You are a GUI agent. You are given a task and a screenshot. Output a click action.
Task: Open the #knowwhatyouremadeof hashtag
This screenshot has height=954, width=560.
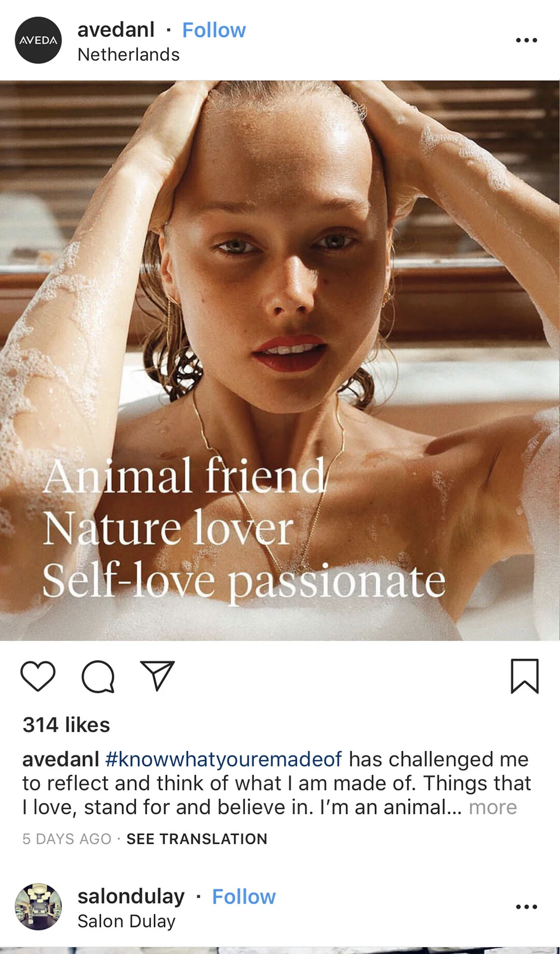pos(223,759)
